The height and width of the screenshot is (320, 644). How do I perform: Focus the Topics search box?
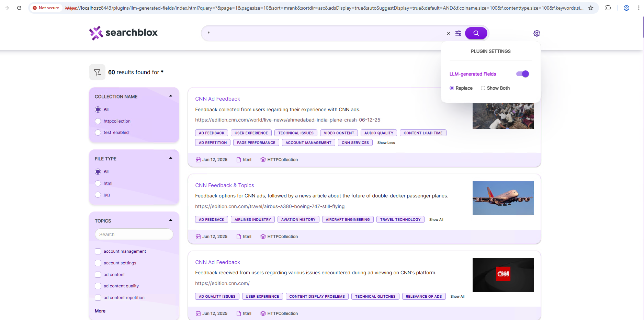(134, 235)
